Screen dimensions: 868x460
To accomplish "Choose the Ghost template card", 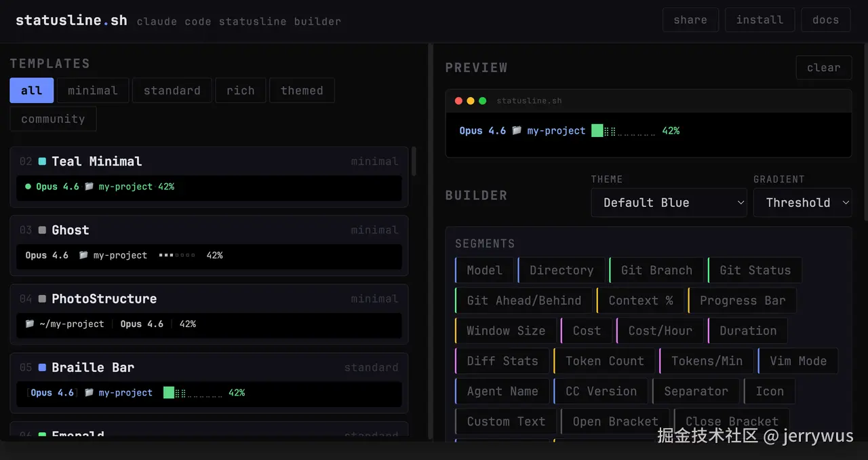I will coord(209,246).
